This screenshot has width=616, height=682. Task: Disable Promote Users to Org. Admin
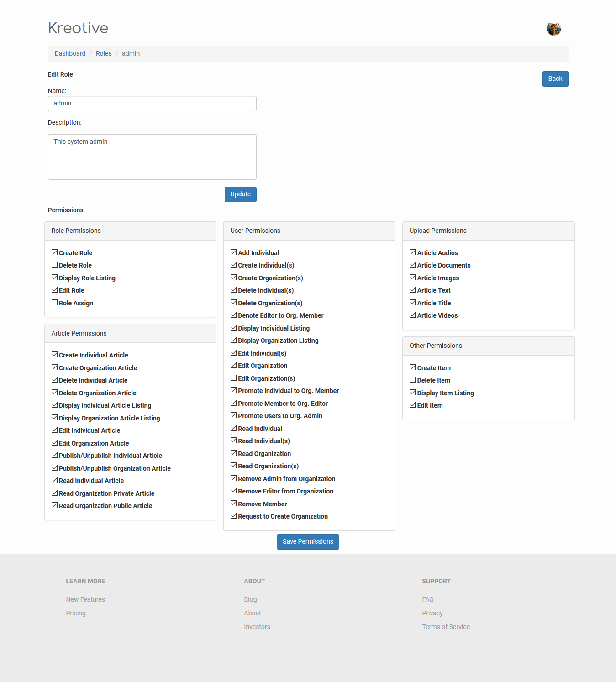point(234,415)
